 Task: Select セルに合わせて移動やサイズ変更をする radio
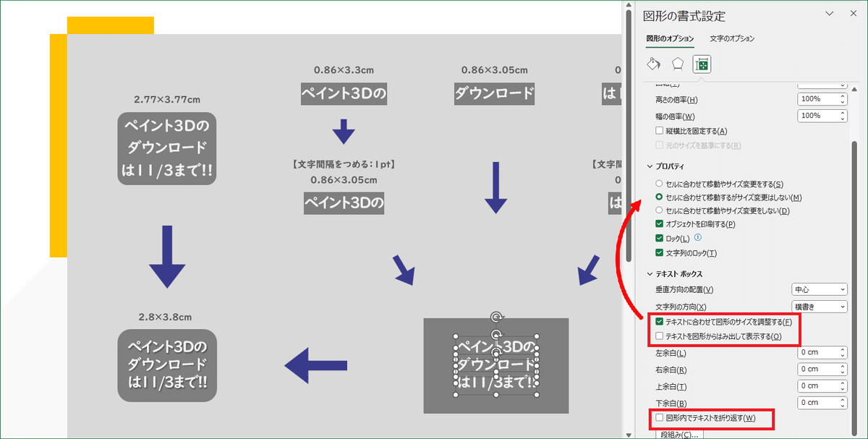(x=659, y=184)
